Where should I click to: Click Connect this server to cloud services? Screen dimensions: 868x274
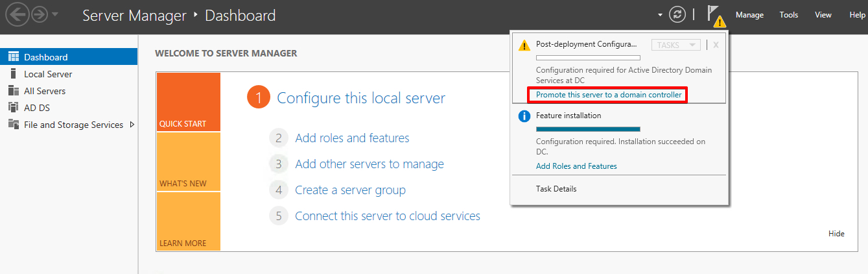[388, 216]
